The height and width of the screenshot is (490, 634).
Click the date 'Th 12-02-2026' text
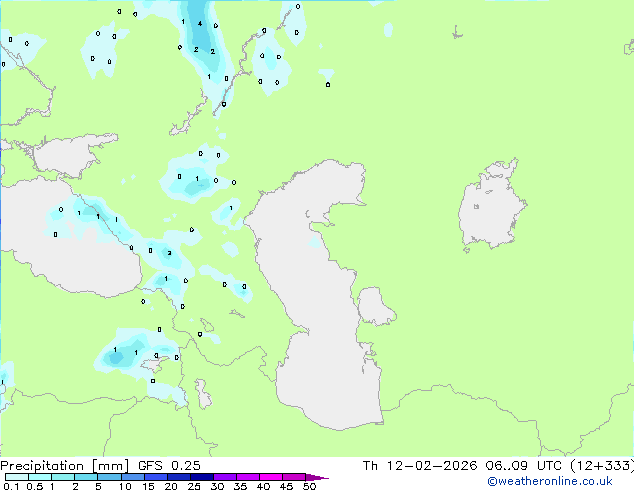tap(419, 466)
